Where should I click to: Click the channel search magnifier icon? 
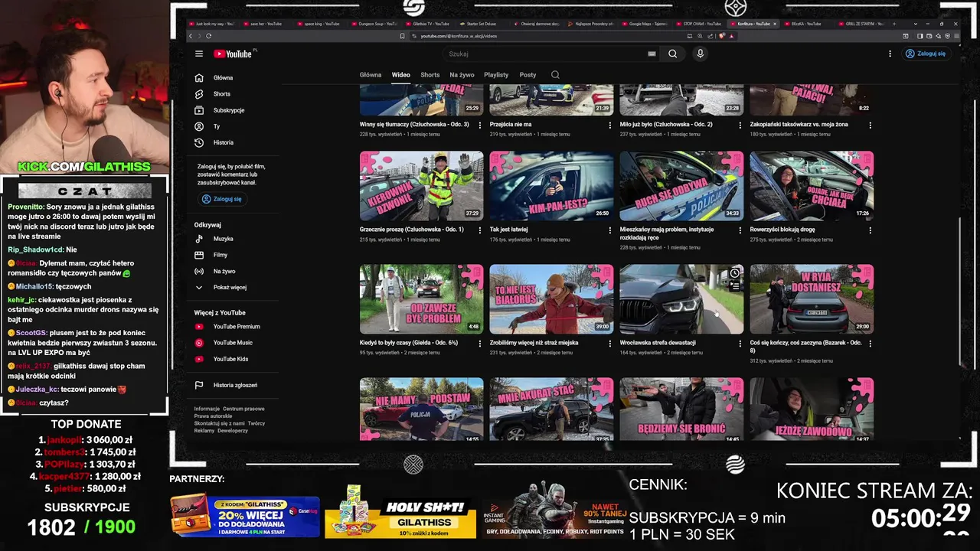[555, 75]
